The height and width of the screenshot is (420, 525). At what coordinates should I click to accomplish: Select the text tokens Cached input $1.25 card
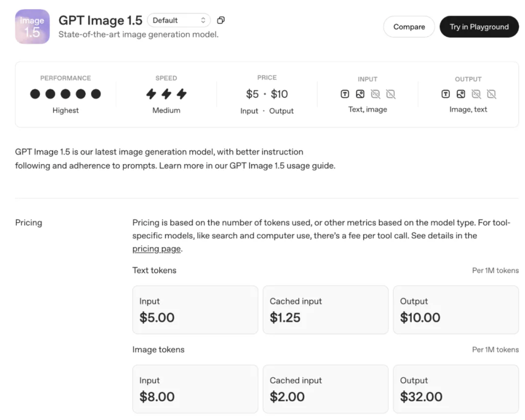tap(326, 309)
